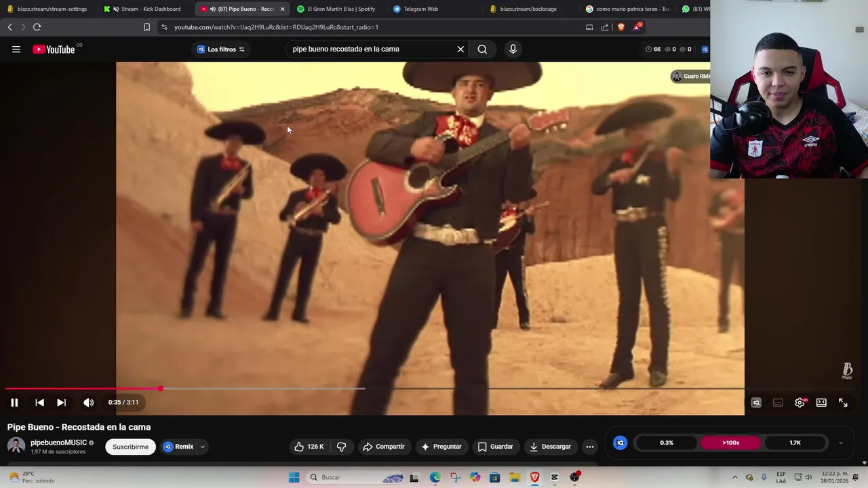Clear the search box with the X

click(x=460, y=49)
